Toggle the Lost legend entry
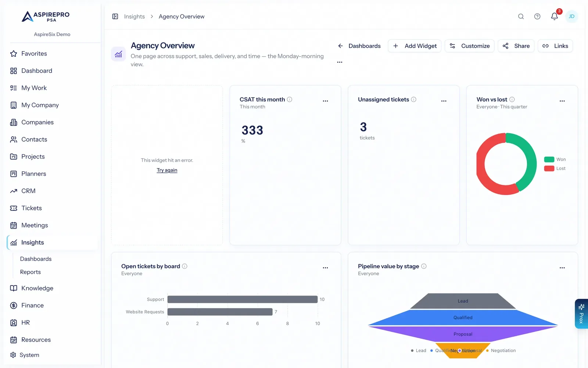 click(555, 168)
